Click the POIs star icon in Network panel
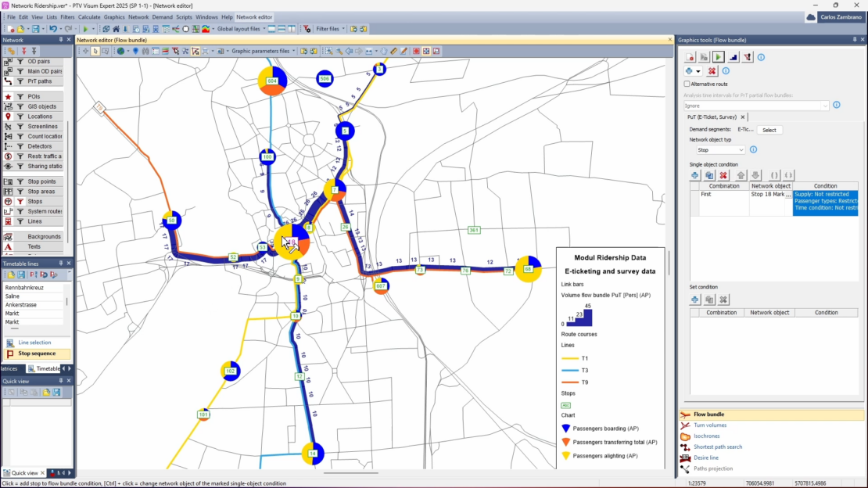The height and width of the screenshot is (488, 868). click(9, 96)
